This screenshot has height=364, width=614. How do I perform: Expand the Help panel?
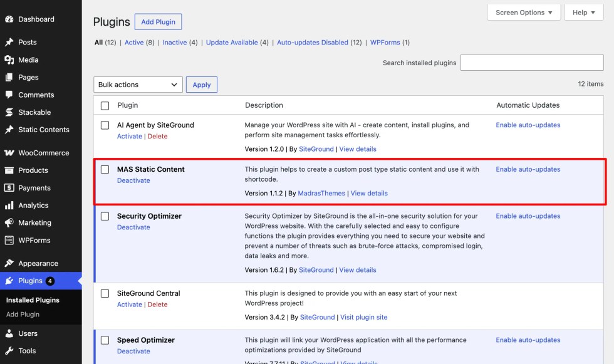point(583,13)
